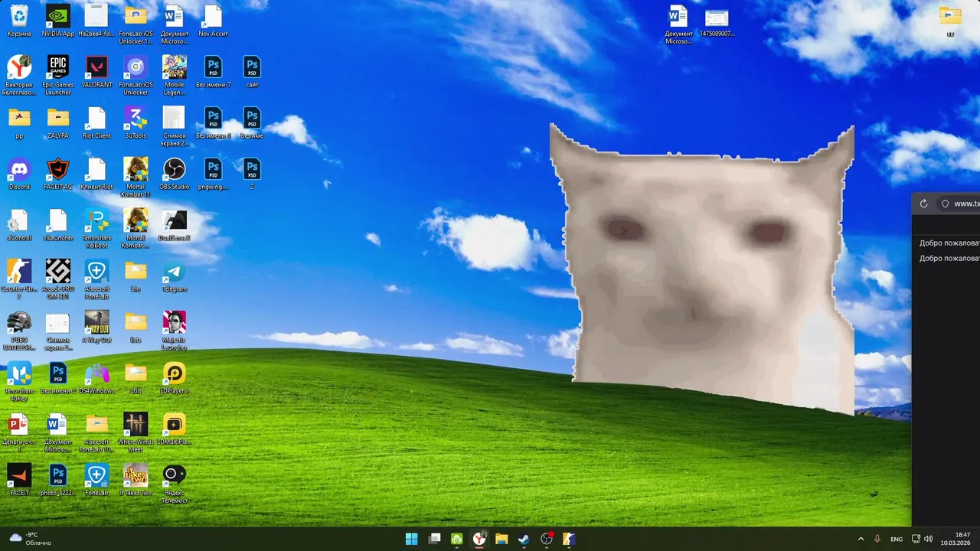The height and width of the screenshot is (551, 980).
Task: Open Steam from the taskbar
Action: 524,539
